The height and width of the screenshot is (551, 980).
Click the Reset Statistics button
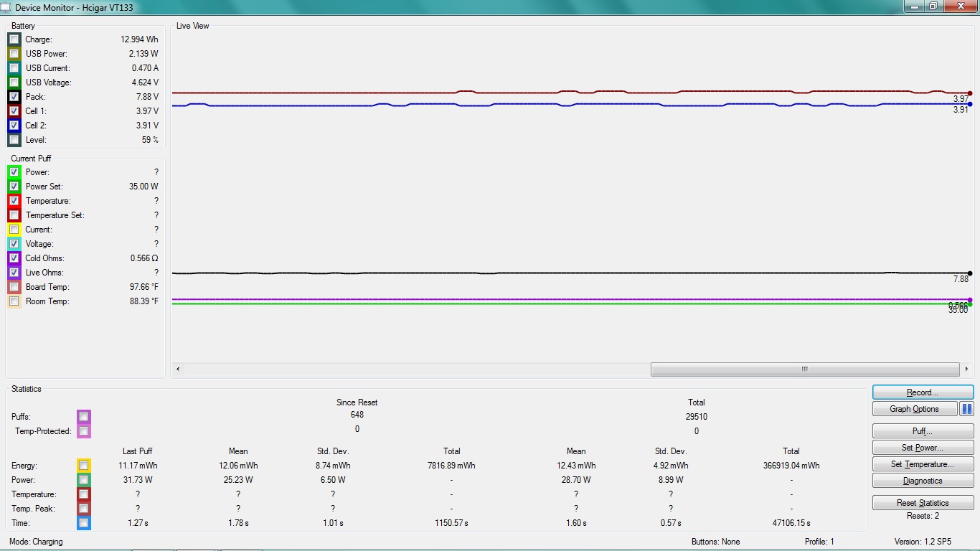pyautogui.click(x=923, y=503)
